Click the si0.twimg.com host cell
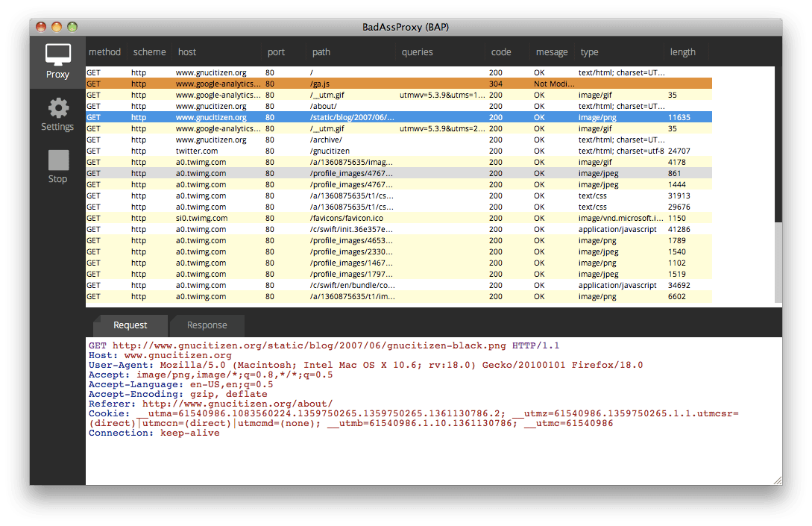 click(x=201, y=218)
